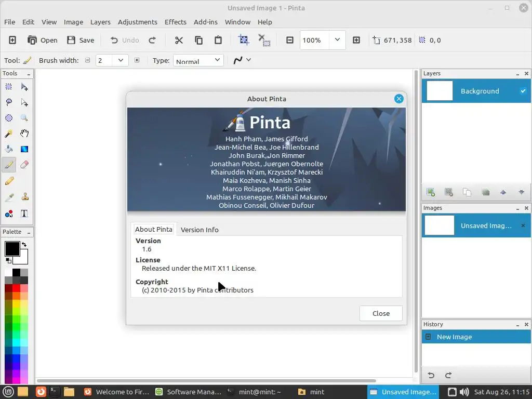This screenshot has width=532, height=399.
Task: Open the brush Type Normal dropdown
Action: [198, 60]
